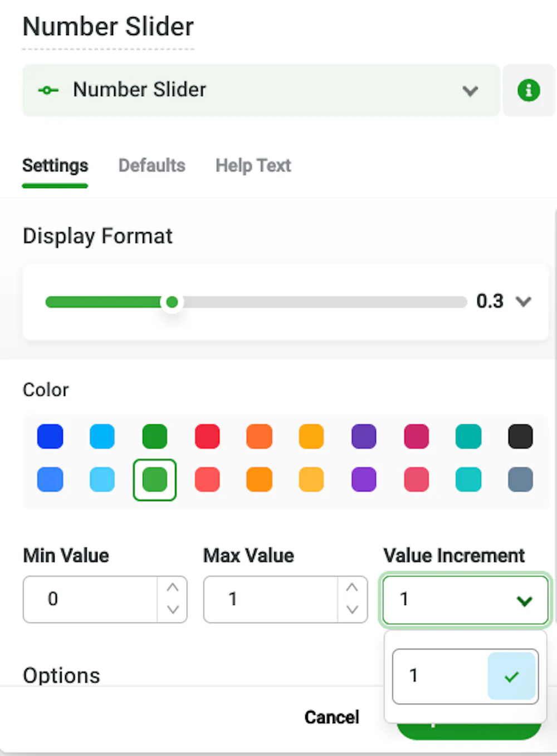Increase Min Value with up arrow

click(173, 588)
